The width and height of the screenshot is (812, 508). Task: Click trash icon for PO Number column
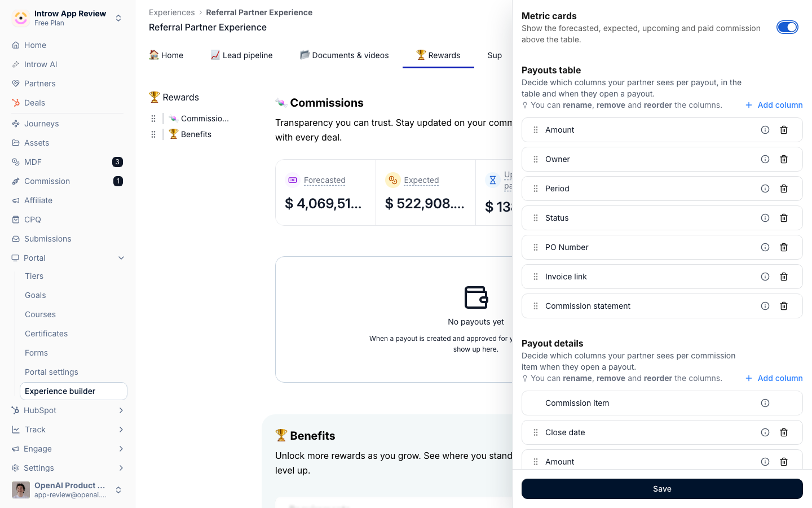(784, 247)
